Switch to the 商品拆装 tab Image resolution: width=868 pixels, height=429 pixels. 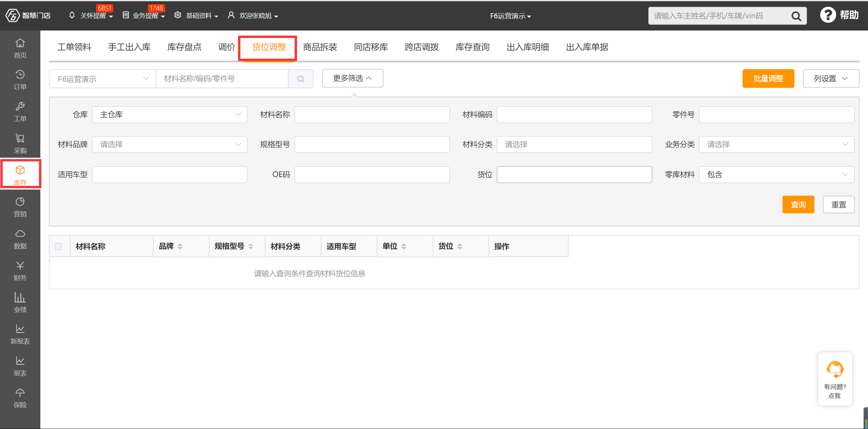pos(320,47)
